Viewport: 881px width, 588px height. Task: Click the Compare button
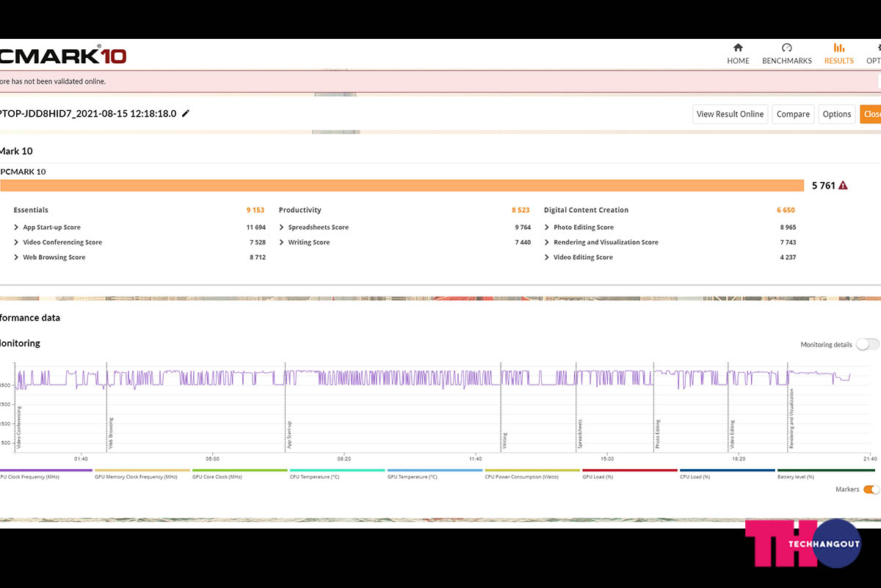(793, 114)
